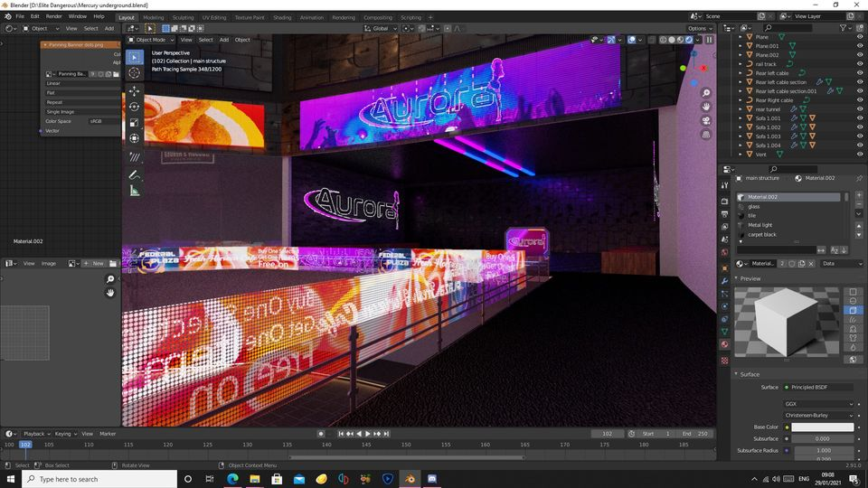Open the Render properties tab
This screenshot has width=868, height=488.
tap(724, 202)
